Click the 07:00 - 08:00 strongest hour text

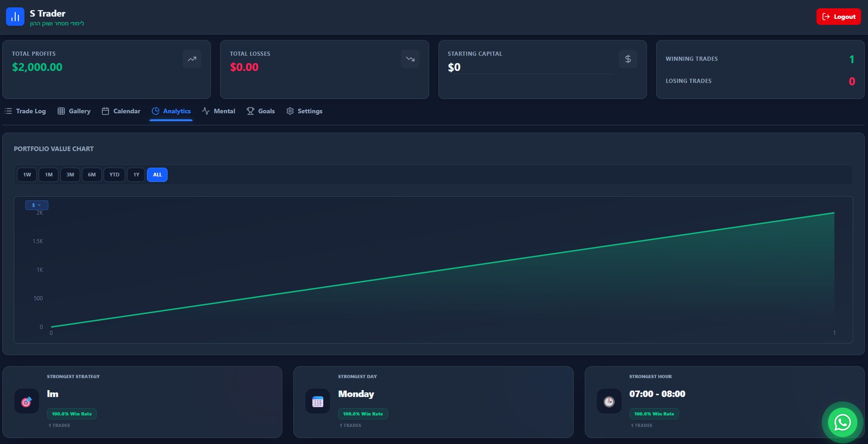tap(657, 394)
